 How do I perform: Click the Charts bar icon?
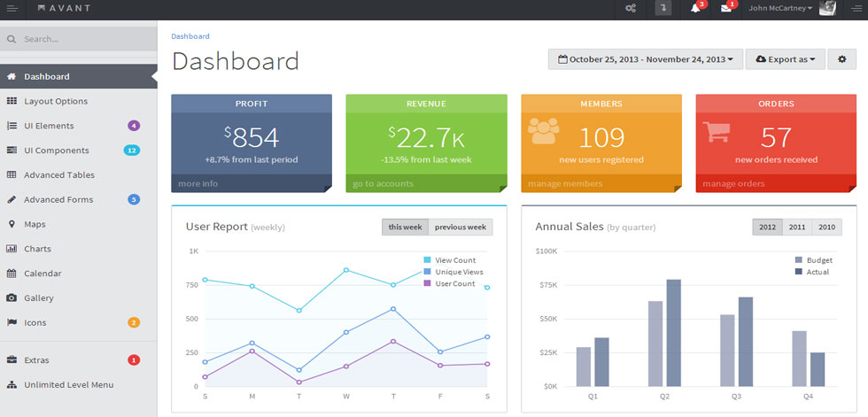12,249
